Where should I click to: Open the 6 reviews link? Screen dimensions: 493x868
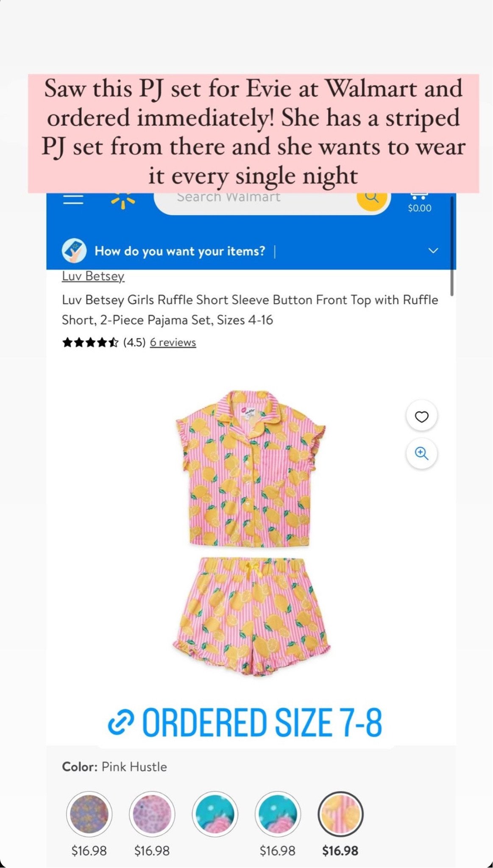[x=173, y=342]
